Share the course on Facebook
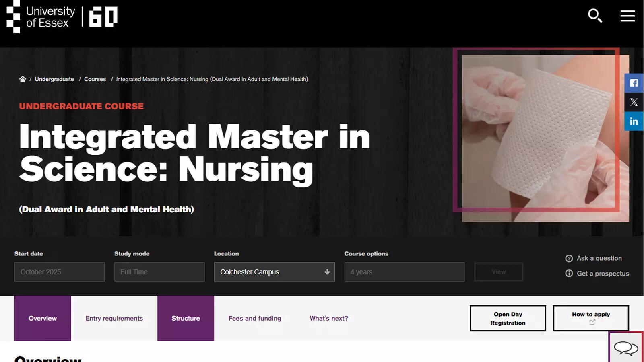This screenshot has height=362, width=644. (x=634, y=83)
